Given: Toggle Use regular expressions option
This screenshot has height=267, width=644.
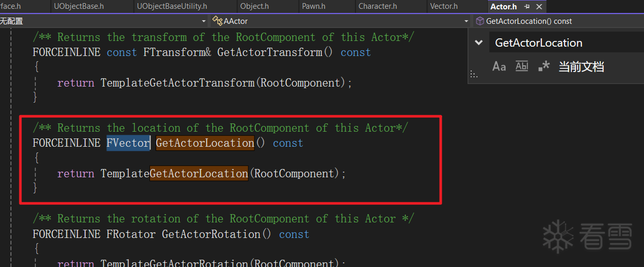Looking at the screenshot, I should [x=544, y=66].
